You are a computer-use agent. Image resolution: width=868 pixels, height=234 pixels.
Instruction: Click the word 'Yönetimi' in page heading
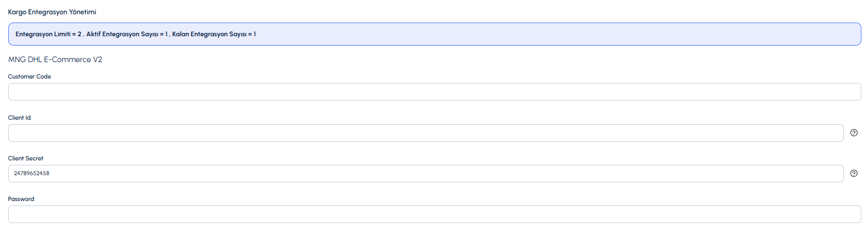(83, 12)
